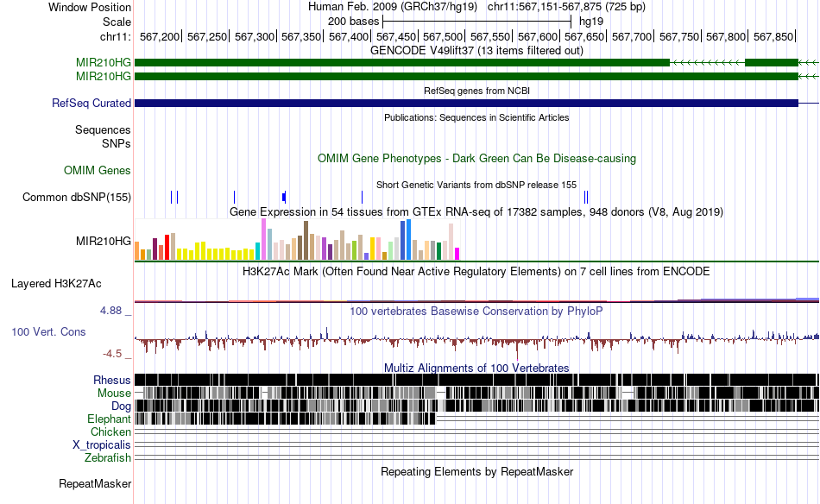Open GENCODE V49lift37 track title

coord(476,50)
